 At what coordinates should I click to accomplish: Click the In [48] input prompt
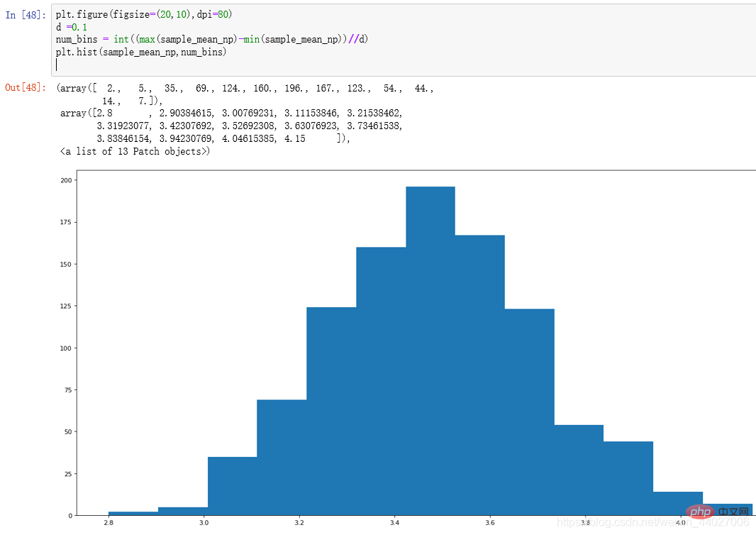[x=26, y=15]
